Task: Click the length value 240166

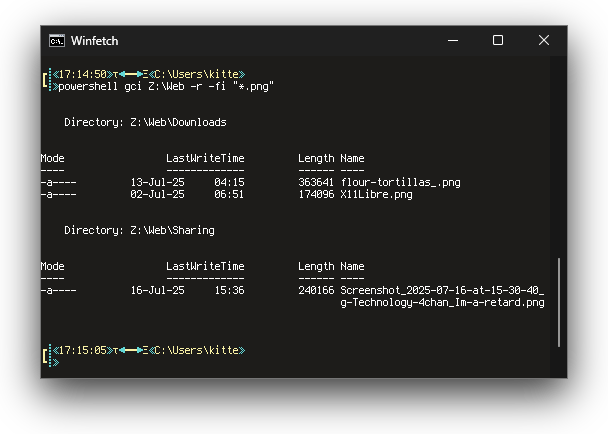Action: (x=316, y=290)
